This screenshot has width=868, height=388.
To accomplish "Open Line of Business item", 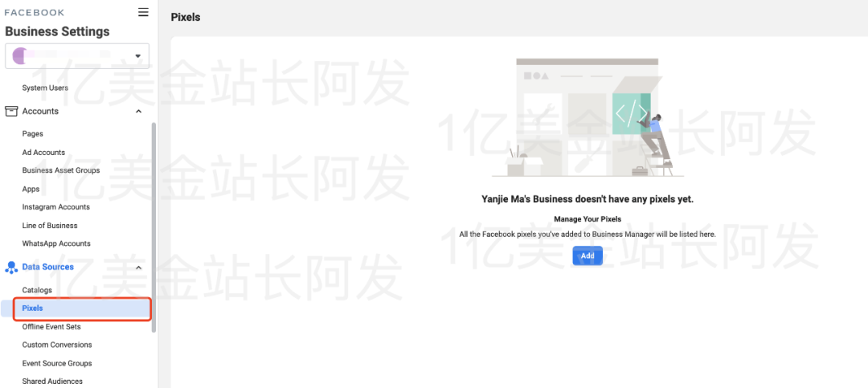I will pyautogui.click(x=50, y=225).
